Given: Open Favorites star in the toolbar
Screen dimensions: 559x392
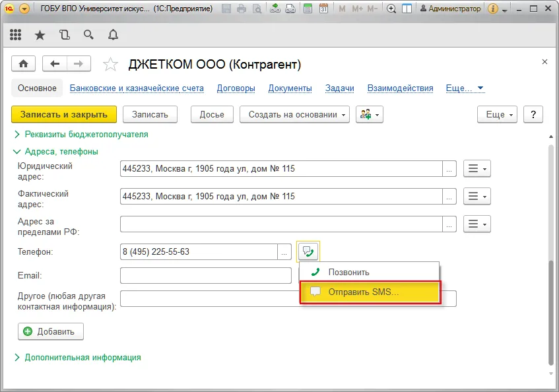Looking at the screenshot, I should (x=40, y=35).
